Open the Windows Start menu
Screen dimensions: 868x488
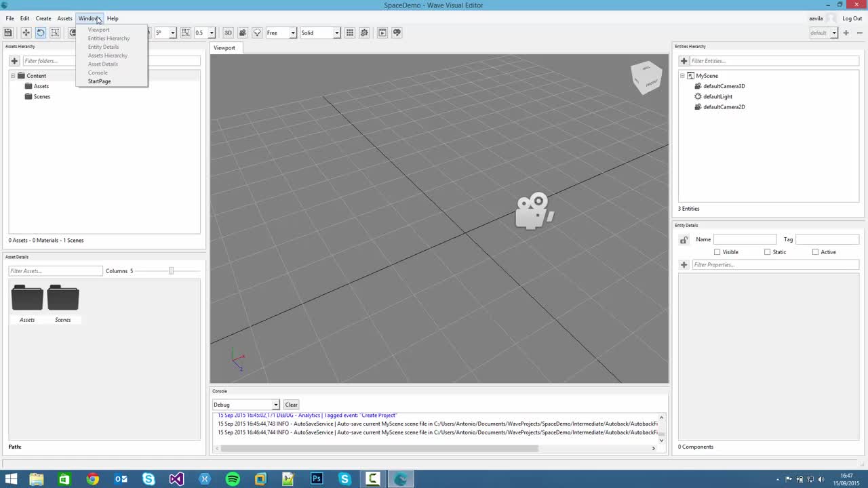click(11, 479)
